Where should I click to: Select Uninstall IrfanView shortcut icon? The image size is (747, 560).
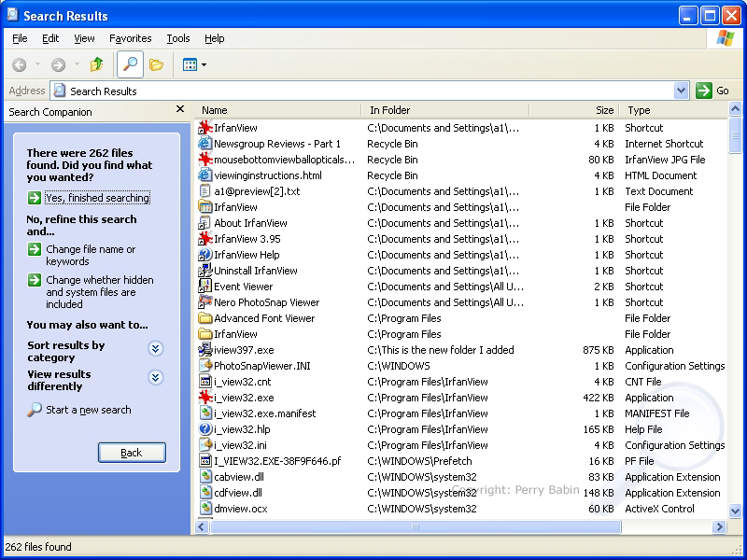click(205, 271)
